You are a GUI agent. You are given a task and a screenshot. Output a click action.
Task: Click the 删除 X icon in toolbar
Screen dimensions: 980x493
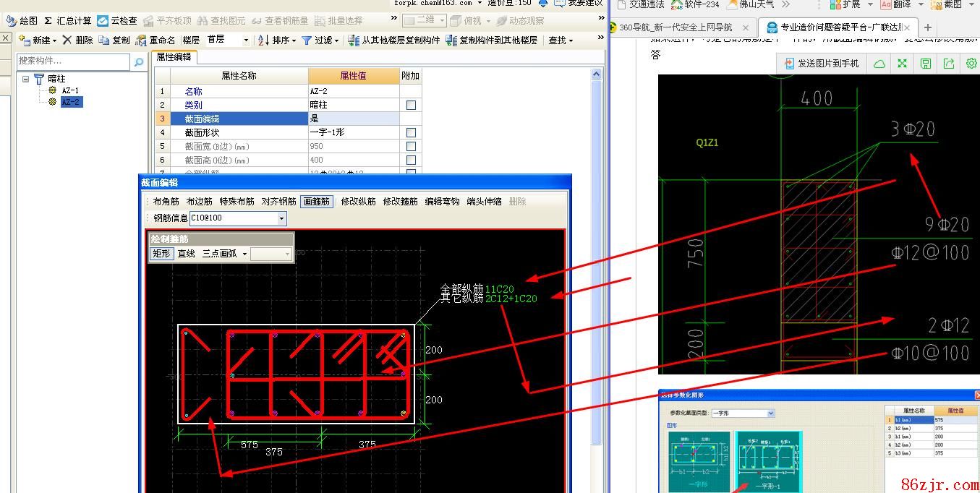[67, 40]
